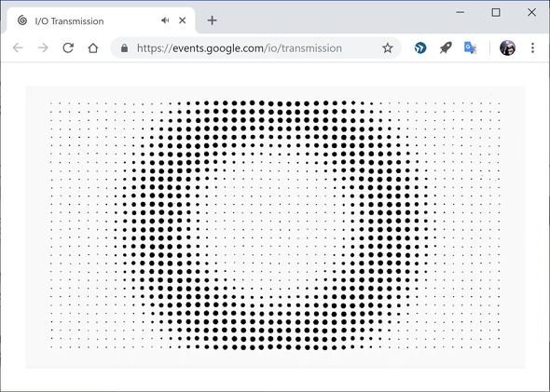Open a new tab with the plus button
Image resolution: width=550 pixels, height=392 pixels.
tap(212, 20)
